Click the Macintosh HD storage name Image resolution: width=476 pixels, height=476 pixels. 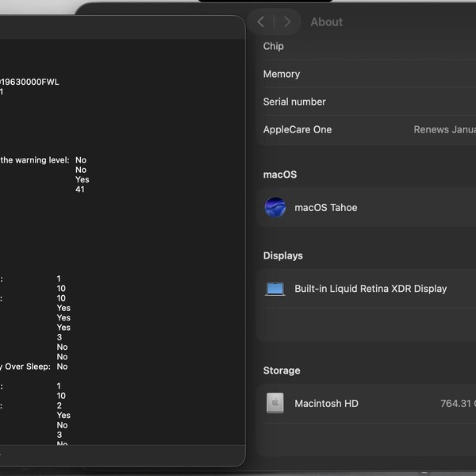click(326, 403)
